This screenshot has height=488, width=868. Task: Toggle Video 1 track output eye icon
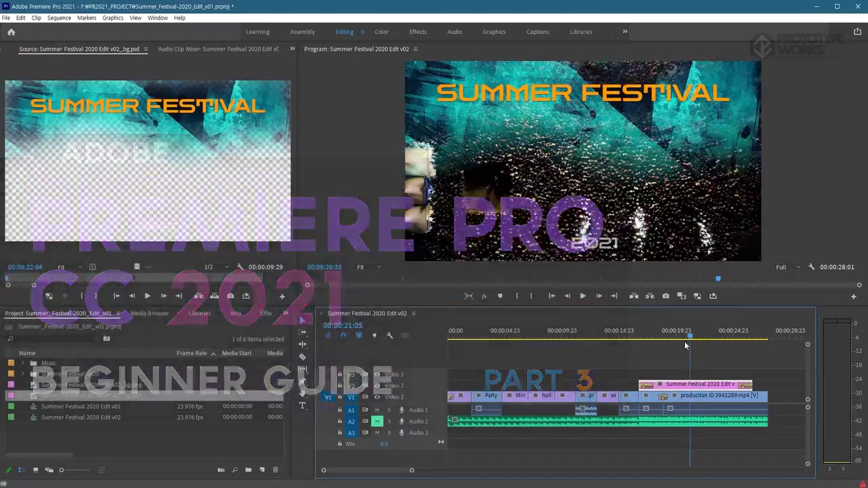(377, 397)
